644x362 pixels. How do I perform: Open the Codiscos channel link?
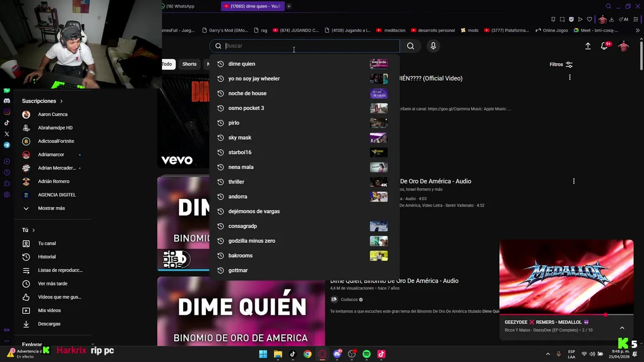[348, 300]
